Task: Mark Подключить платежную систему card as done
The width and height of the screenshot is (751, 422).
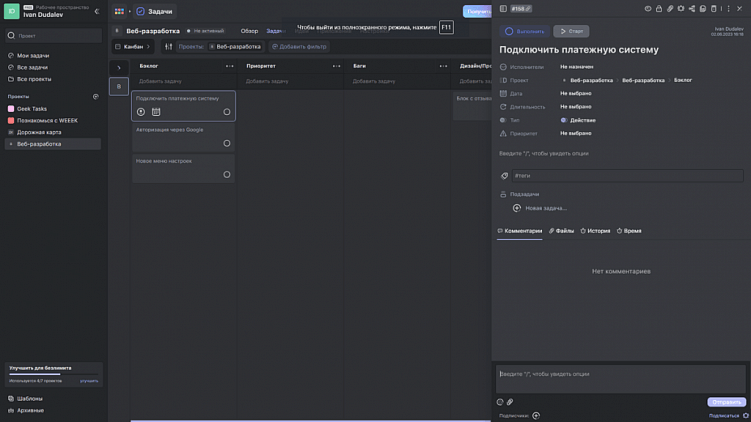Action: click(227, 112)
